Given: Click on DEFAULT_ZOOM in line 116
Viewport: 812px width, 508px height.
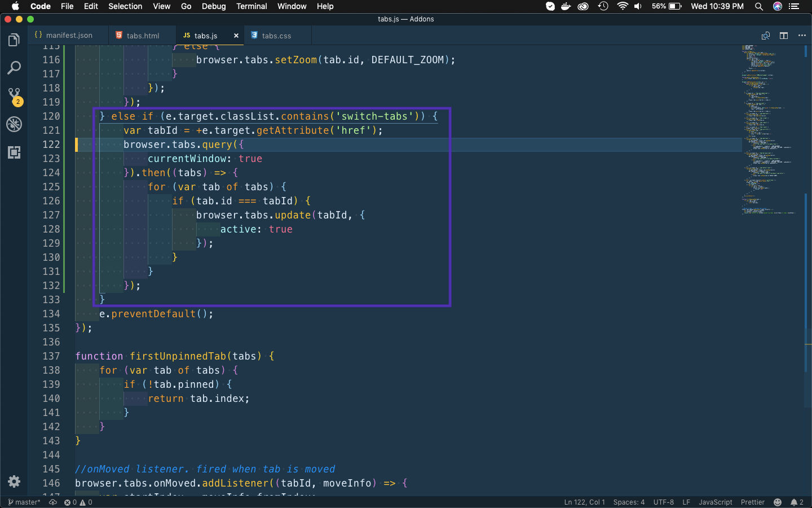Looking at the screenshot, I should tap(408, 60).
